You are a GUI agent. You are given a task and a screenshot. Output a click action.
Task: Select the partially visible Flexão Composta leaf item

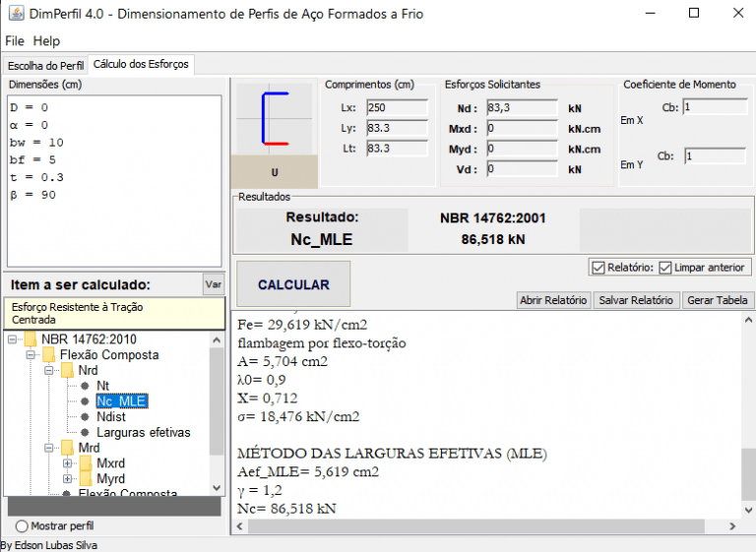(128, 492)
